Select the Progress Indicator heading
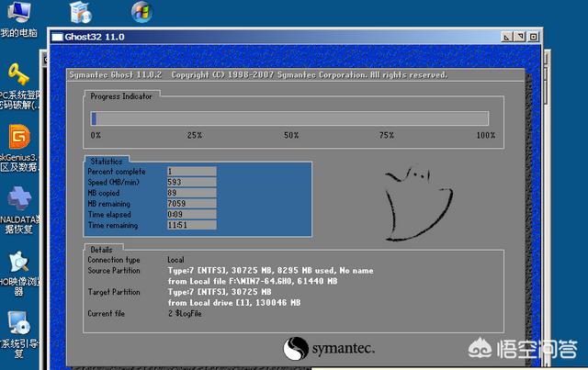Viewport: 588px width, 370px height. (x=121, y=96)
